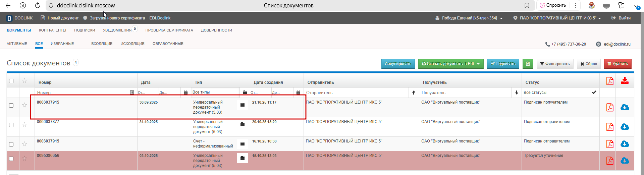Open PDF of Счет - неформализованный row
This screenshot has width=644, height=175.
point(610,144)
